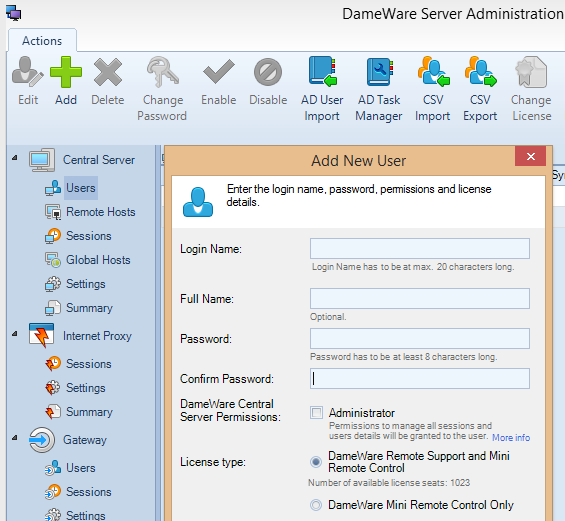Image resolution: width=565 pixels, height=521 pixels.
Task: Select Users under Central Server
Action: tap(81, 188)
